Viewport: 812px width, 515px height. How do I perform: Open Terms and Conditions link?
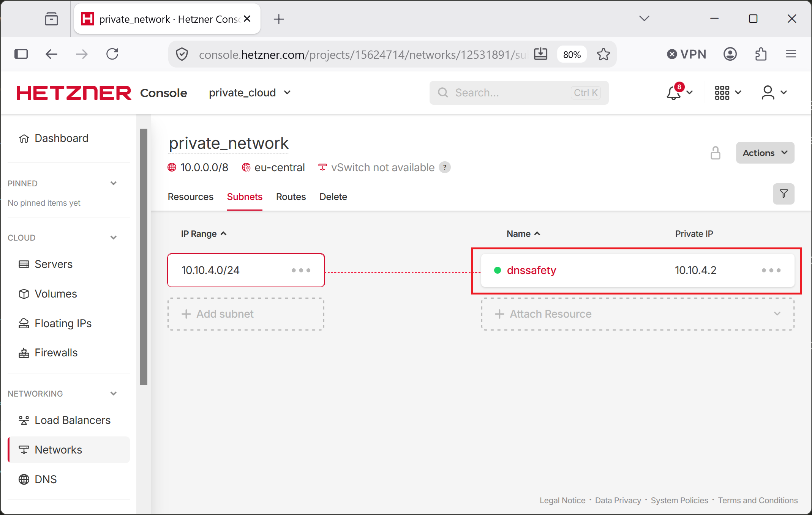[x=758, y=501]
